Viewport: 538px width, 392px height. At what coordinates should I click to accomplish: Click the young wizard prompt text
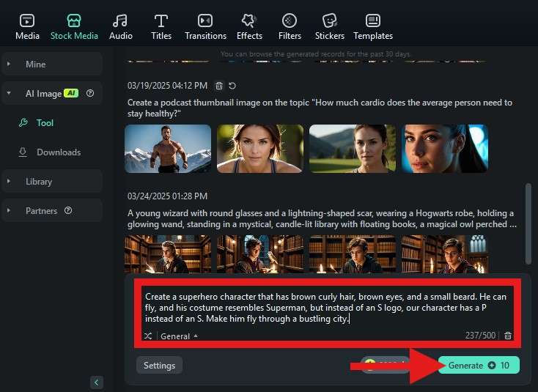point(322,218)
